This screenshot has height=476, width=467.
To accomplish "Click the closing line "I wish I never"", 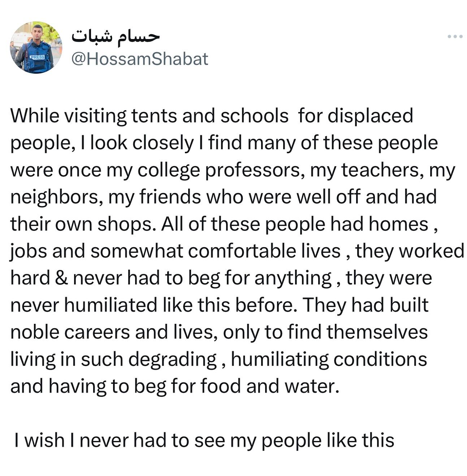I will (204, 441).
